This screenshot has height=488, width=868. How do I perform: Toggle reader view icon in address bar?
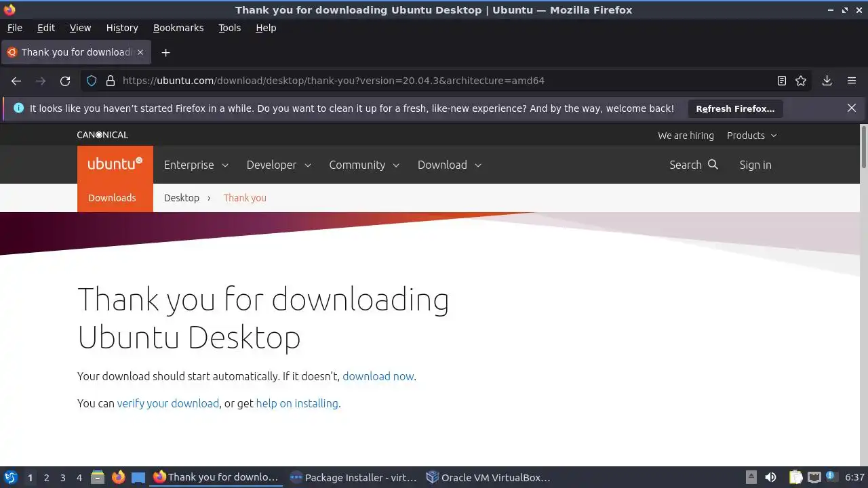[782, 81]
